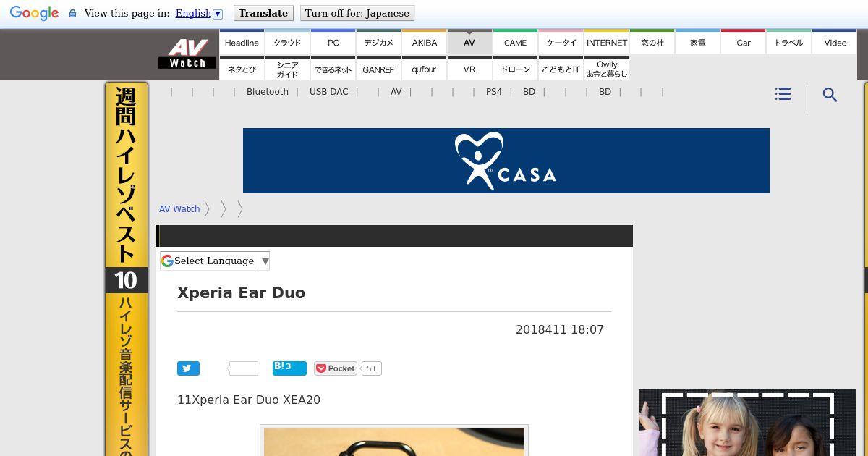868x456 pixels.
Task: Click the padlock icon in translate bar
Action: 72,13
